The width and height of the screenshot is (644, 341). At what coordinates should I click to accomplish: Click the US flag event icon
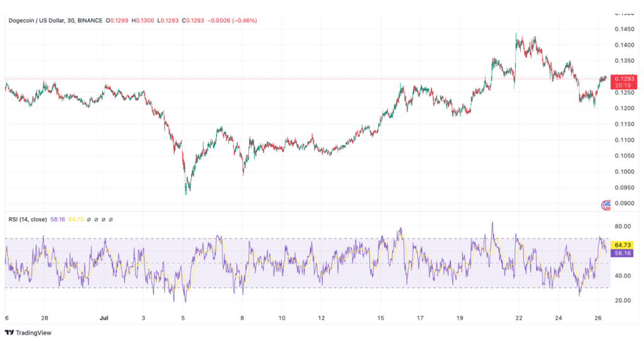pos(606,204)
